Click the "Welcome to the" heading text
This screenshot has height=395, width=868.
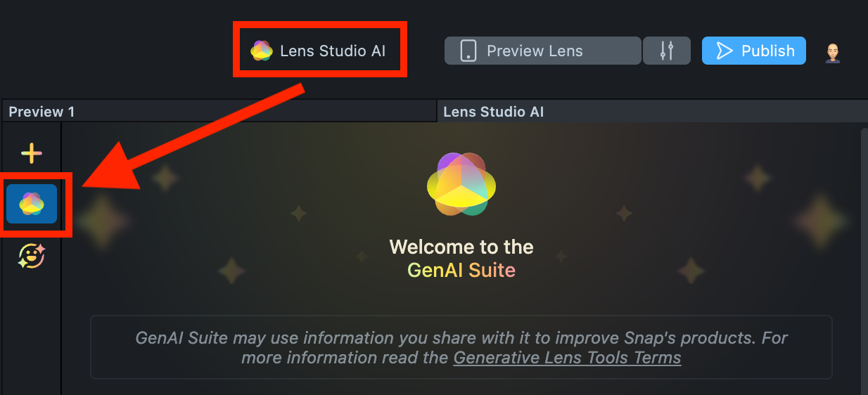461,247
